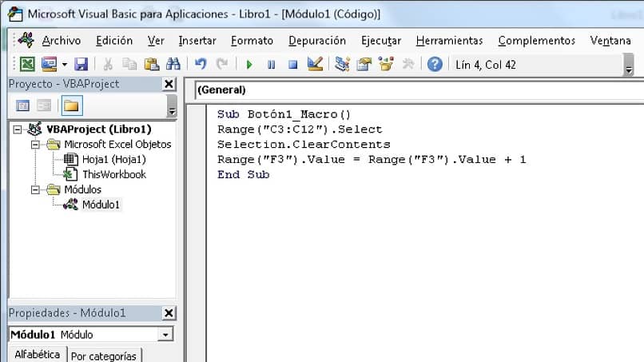Open the Herramientas menu

pos(449,41)
